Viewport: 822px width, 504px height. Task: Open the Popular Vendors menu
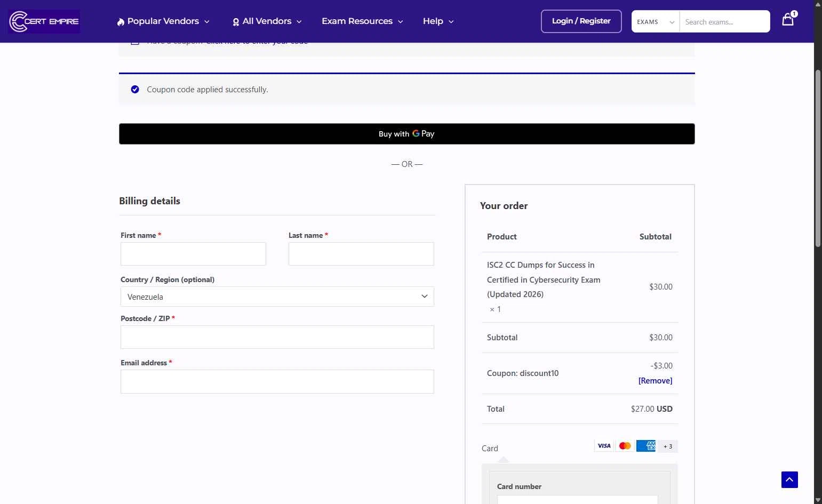(163, 21)
